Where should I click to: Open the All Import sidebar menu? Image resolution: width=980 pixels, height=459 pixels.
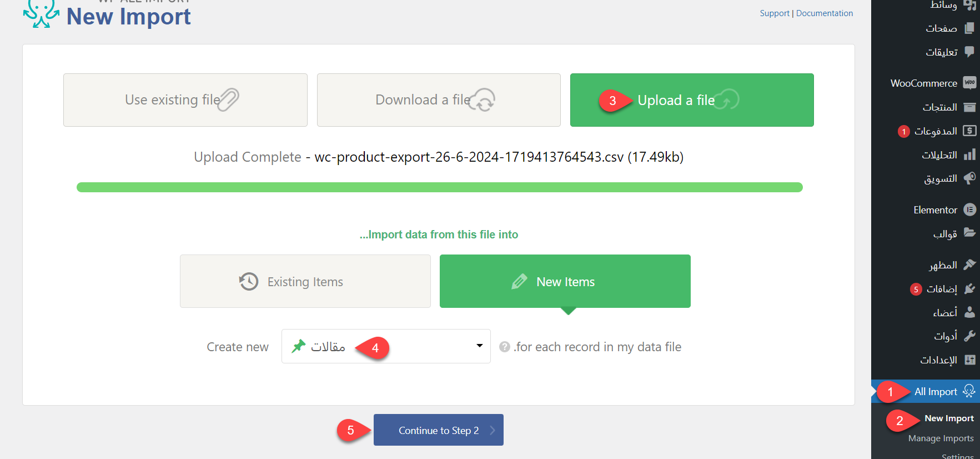coord(936,392)
